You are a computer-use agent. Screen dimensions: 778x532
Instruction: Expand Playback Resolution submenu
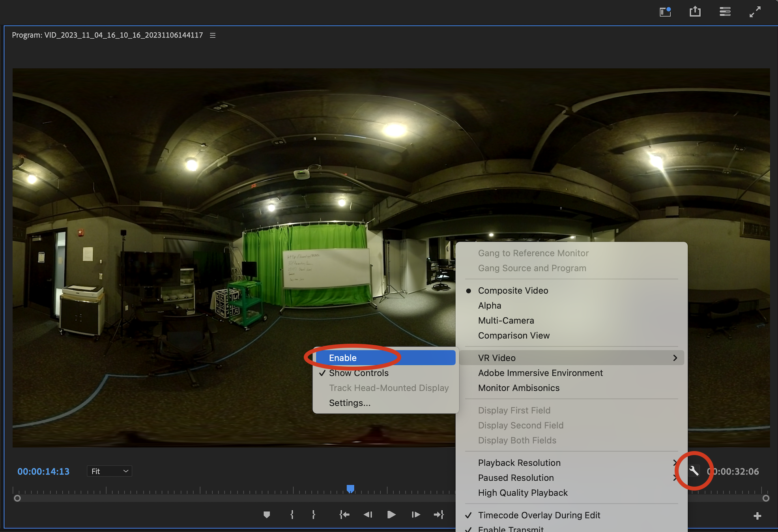(571, 463)
